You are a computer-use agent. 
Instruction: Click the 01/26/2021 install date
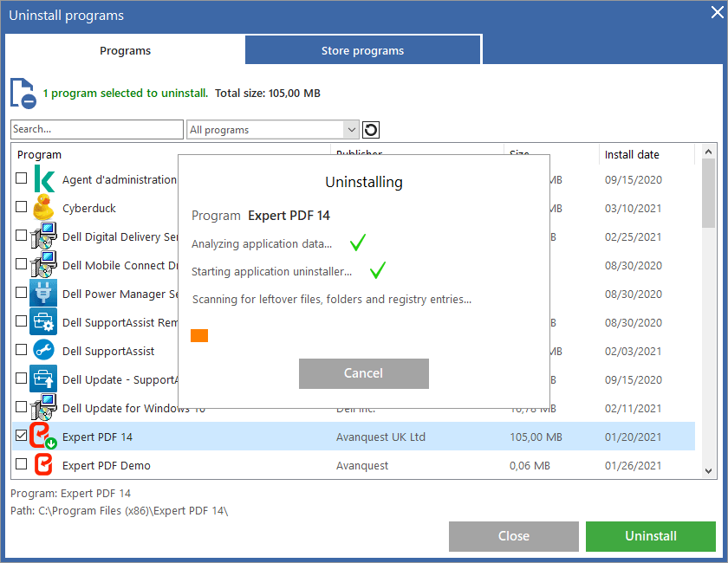pyautogui.click(x=634, y=465)
